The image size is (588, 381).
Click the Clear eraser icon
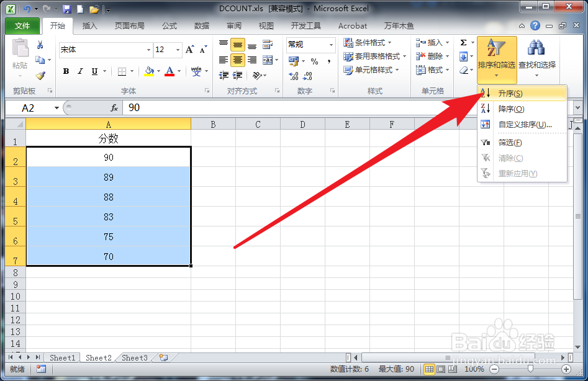464,71
